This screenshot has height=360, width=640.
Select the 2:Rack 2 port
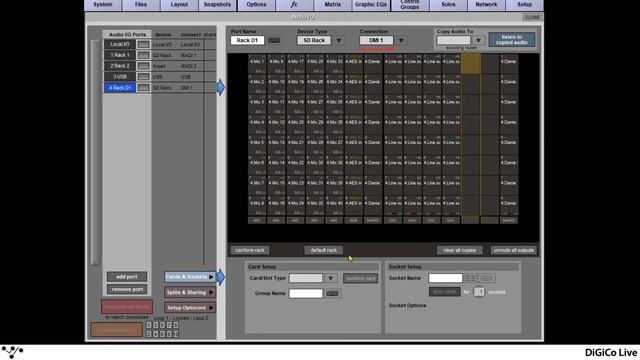click(x=120, y=66)
